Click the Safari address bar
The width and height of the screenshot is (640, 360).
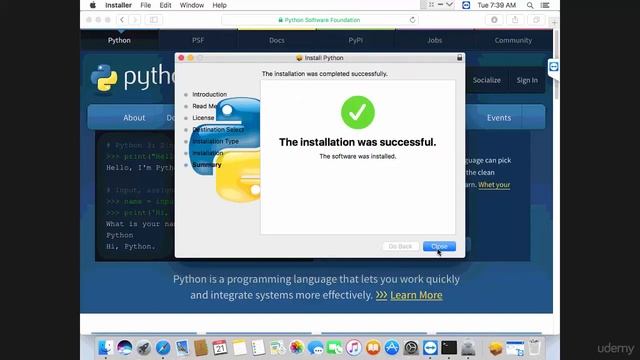[320, 20]
